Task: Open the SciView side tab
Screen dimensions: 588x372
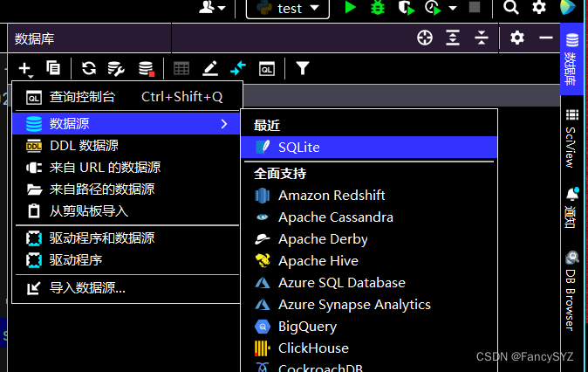Action: click(x=571, y=138)
